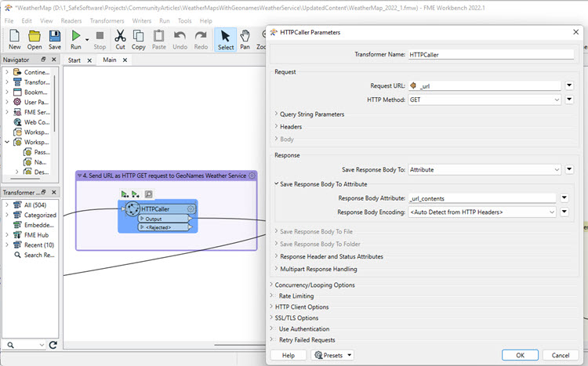Viewport: 588px width, 366px height.
Task: Close the Main canvas tab
Action: click(x=125, y=60)
